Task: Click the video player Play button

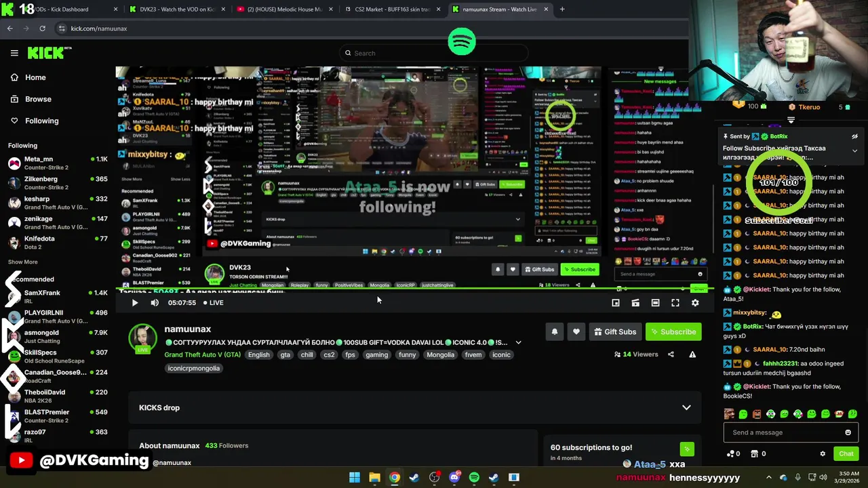Action: [134, 303]
